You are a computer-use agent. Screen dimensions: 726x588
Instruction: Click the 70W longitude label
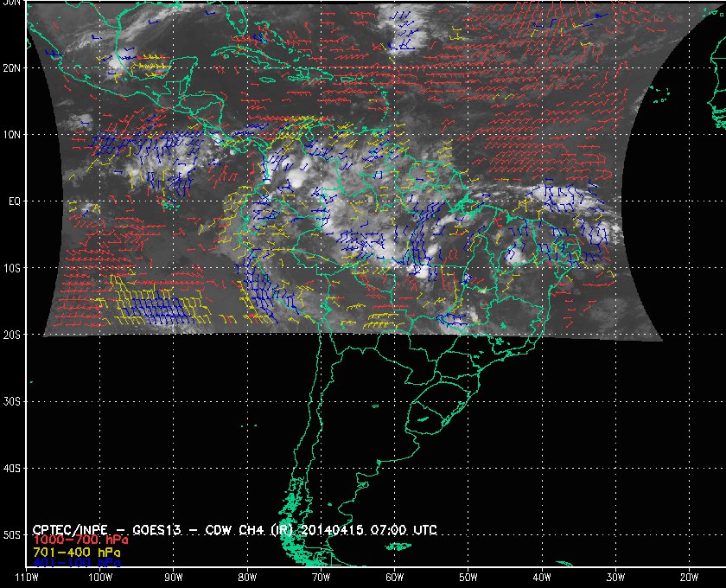(x=321, y=578)
